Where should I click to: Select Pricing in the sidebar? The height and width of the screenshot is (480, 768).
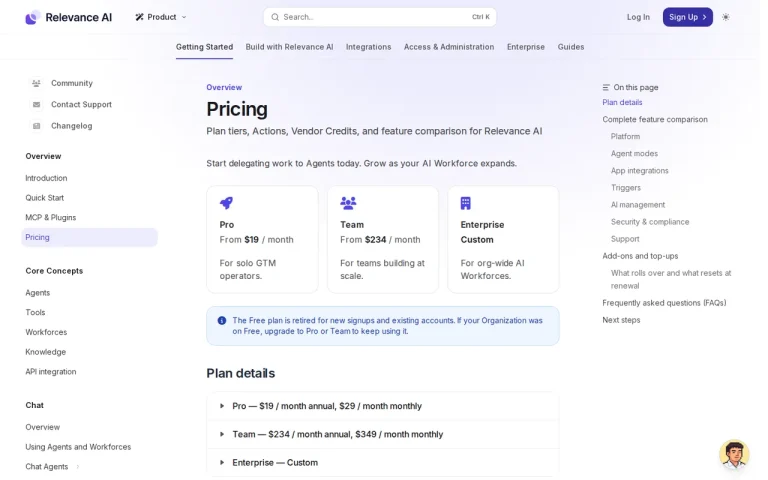coord(90,238)
